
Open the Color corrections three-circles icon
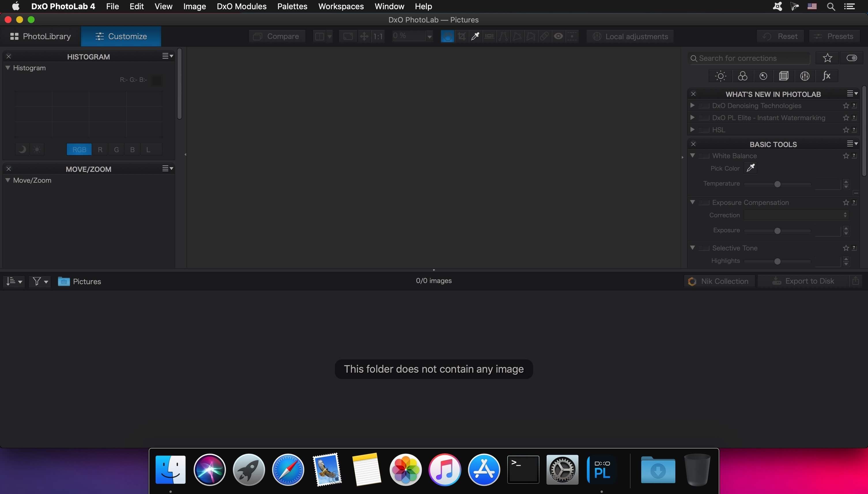coord(743,76)
